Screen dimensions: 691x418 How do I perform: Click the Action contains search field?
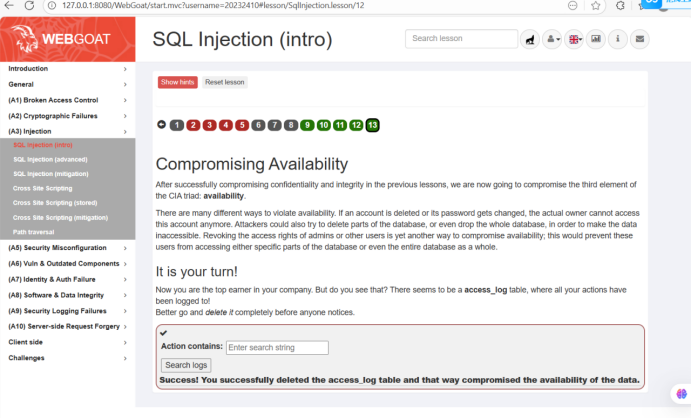click(277, 348)
